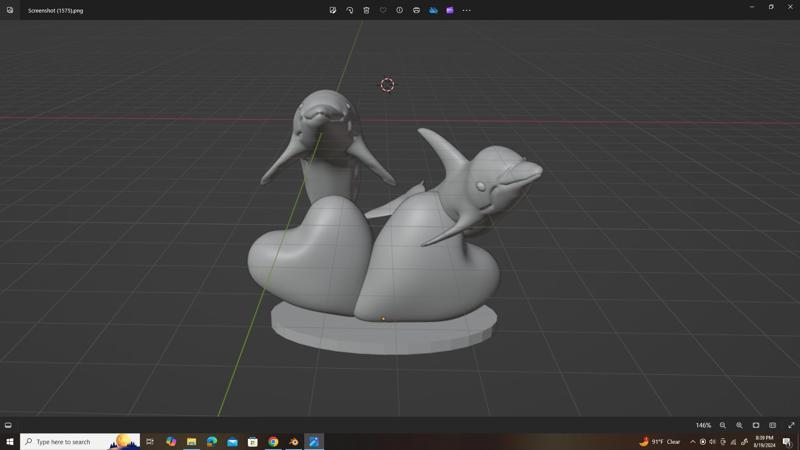The height and width of the screenshot is (450, 800).
Task: Switch to Blender on the taskbar
Action: (x=294, y=442)
